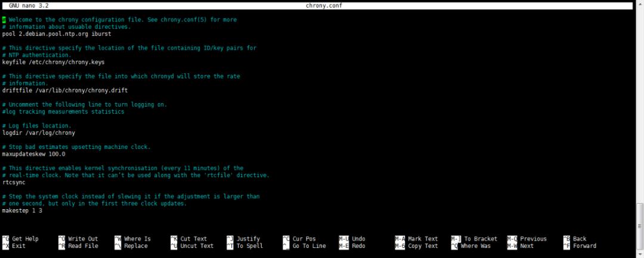Viewport: 644px width, 258px height.
Task: Click the keyfile /etc/chrony/chrony.keys line
Action: coord(54,63)
